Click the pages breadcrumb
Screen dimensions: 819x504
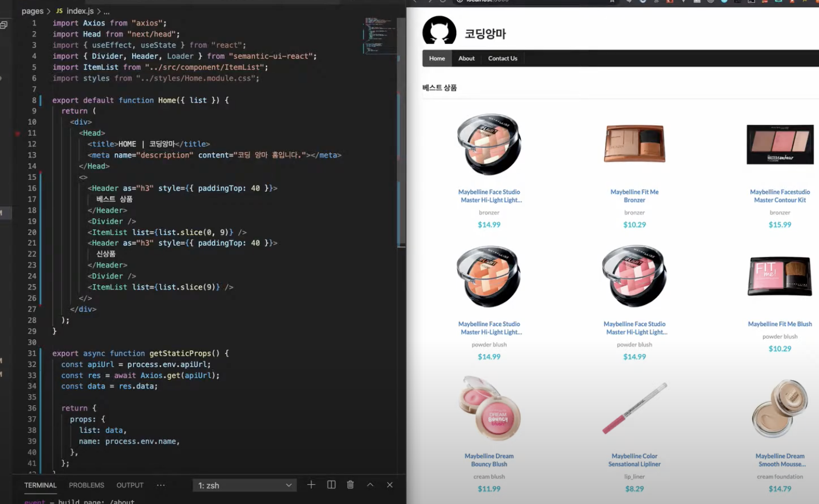(x=32, y=11)
